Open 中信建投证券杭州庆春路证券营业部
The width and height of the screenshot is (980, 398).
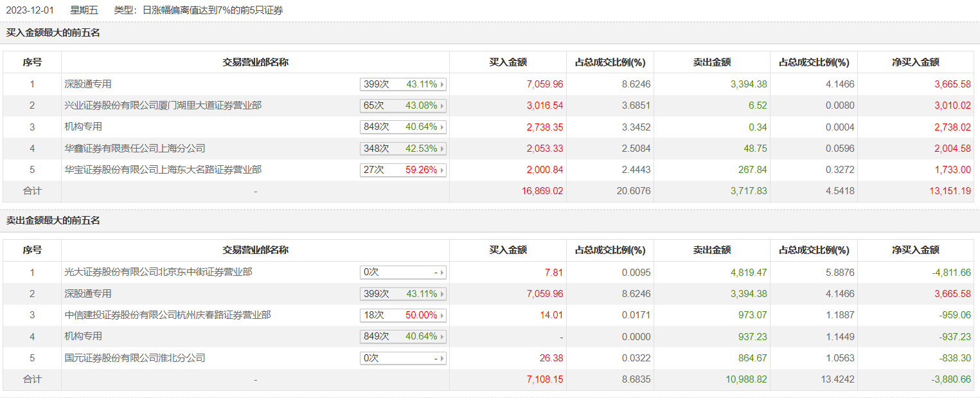[x=168, y=315]
